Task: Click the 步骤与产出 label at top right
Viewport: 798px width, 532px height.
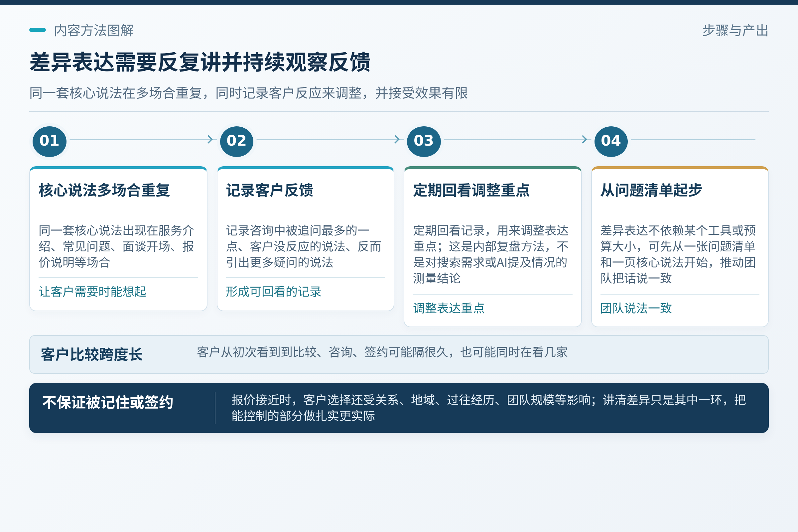Action: point(735,31)
